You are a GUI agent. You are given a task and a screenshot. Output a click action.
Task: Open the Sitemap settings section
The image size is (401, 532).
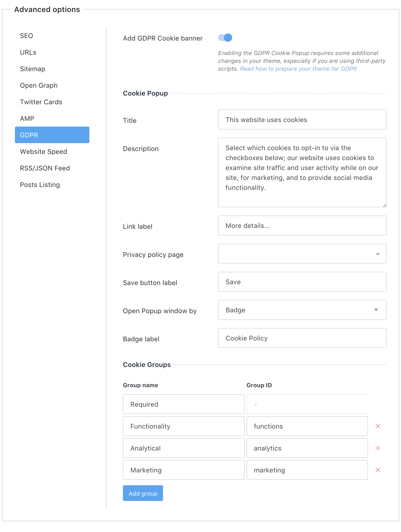tap(32, 69)
